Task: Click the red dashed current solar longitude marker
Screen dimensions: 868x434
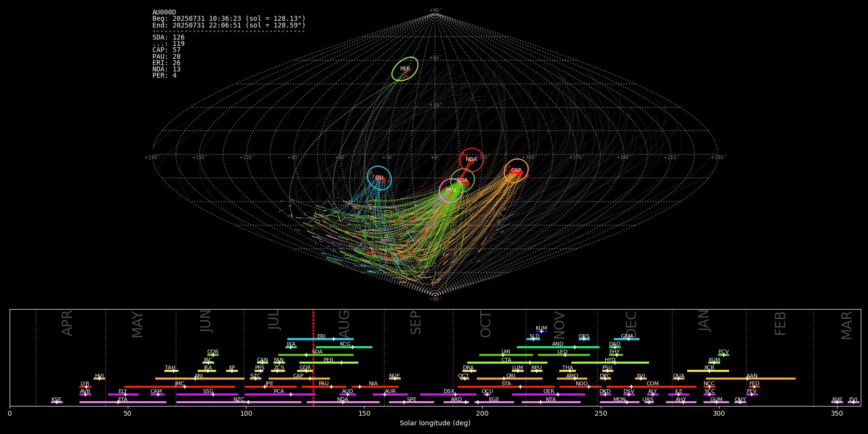Action: coord(313,357)
